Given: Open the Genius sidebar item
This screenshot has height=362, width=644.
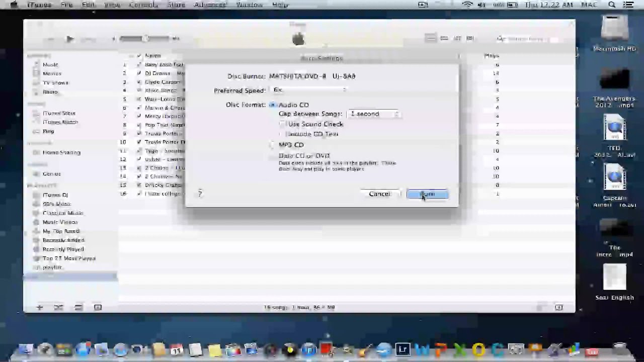Looking at the screenshot, I should [52, 174].
